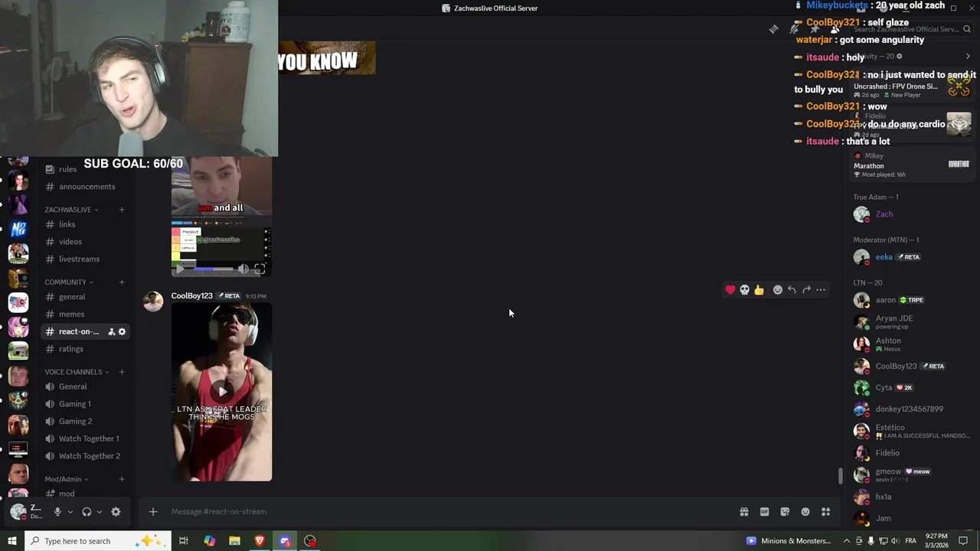Toggle microphone mute in user panel
The height and width of the screenshot is (551, 980).
57,512
